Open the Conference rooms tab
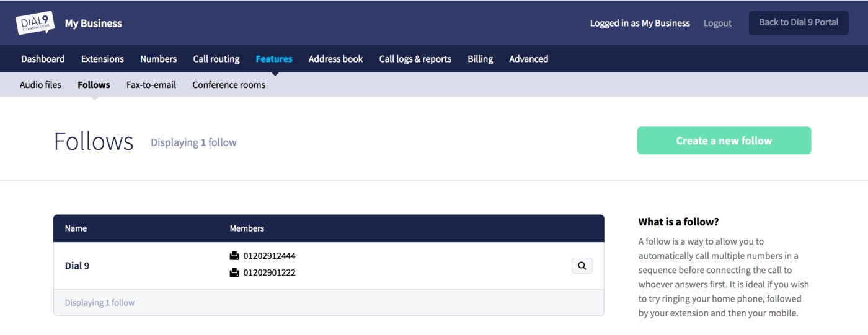The height and width of the screenshot is (335, 868). tap(229, 85)
